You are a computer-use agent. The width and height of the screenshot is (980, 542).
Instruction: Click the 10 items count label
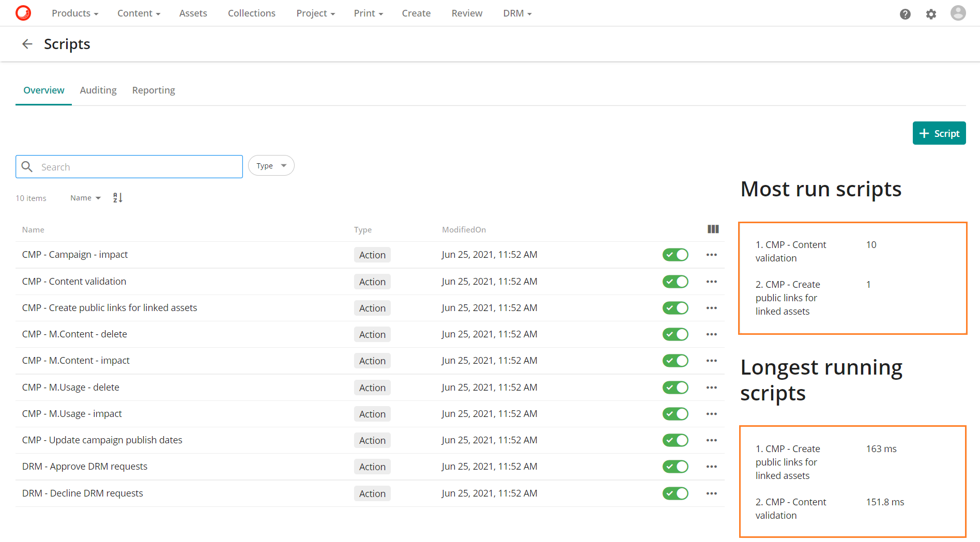[31, 198]
